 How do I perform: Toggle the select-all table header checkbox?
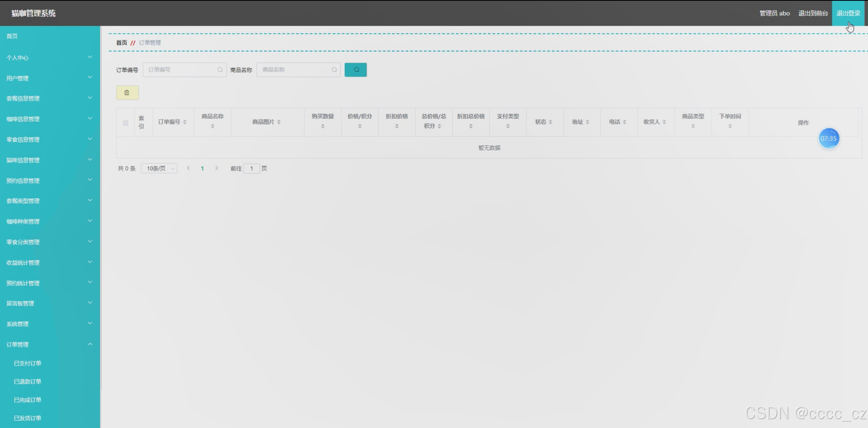point(125,123)
